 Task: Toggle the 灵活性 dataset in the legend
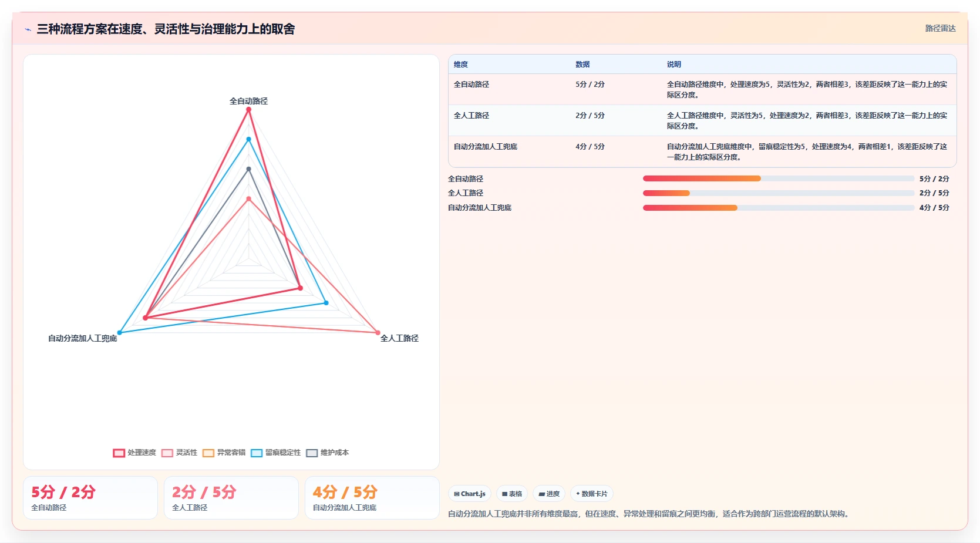[179, 453]
